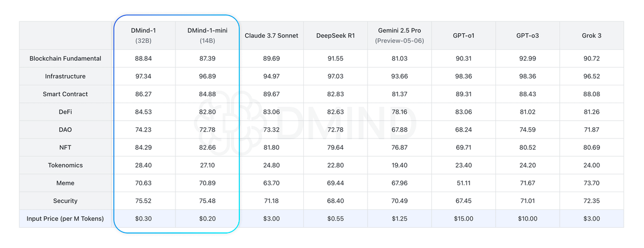Click the 19.40 Tokenomics cell
Image resolution: width=644 pixels, height=248 pixels.
399,165
